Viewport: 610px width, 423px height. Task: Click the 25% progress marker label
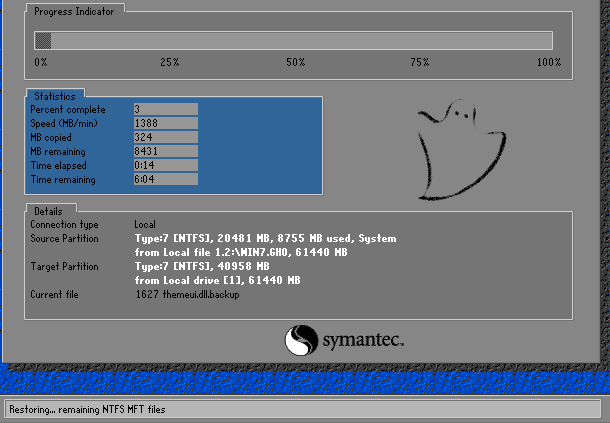[x=170, y=63]
